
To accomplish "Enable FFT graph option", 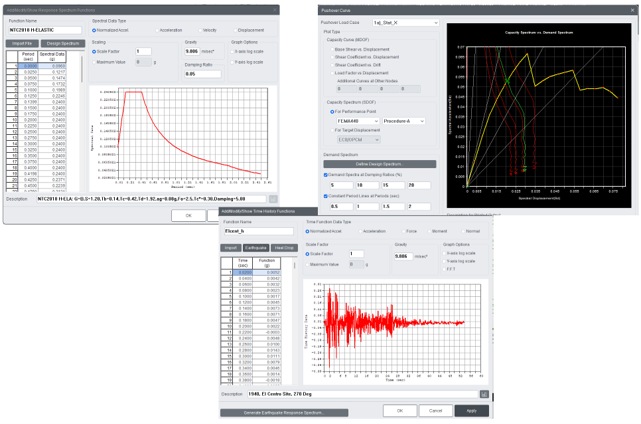I will click(444, 269).
